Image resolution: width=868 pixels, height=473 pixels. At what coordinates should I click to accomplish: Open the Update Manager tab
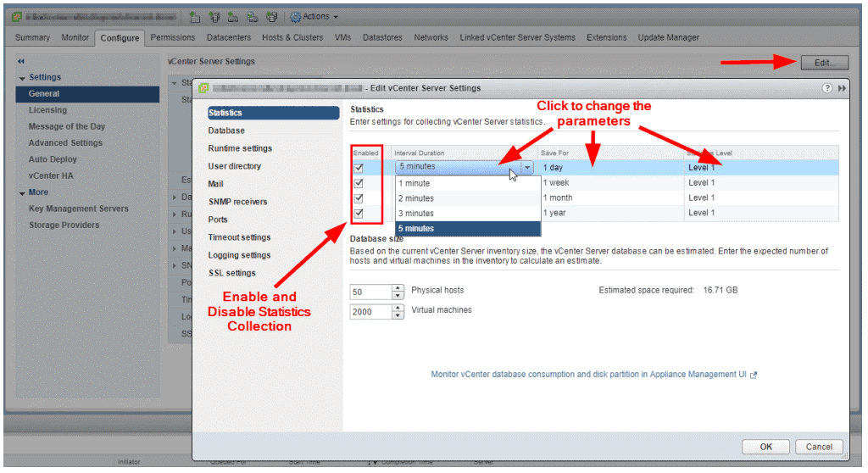pos(668,37)
